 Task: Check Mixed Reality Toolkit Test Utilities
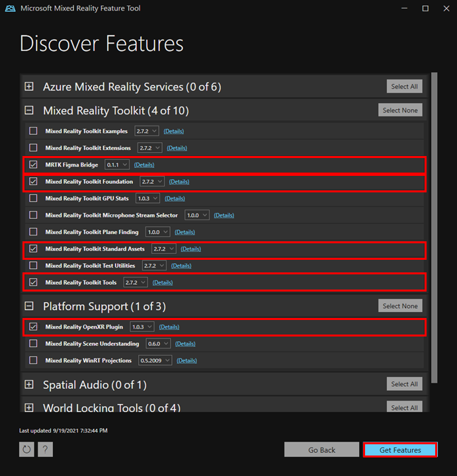tap(33, 265)
